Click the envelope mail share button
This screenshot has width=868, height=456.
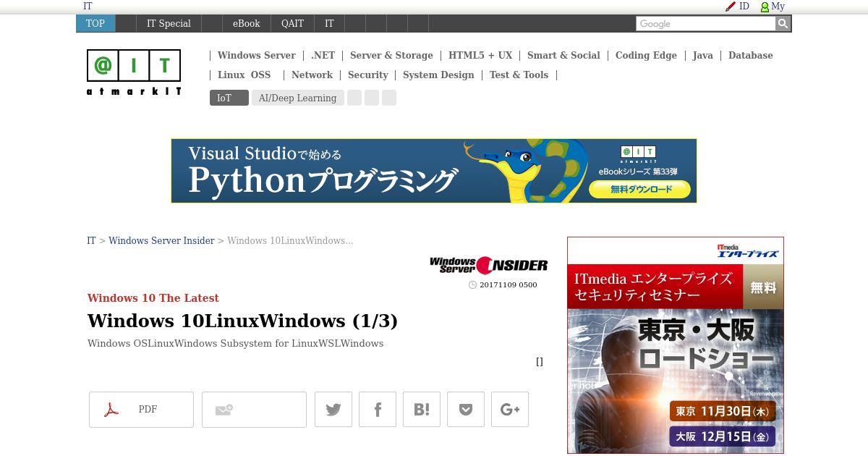pyautogui.click(x=254, y=410)
